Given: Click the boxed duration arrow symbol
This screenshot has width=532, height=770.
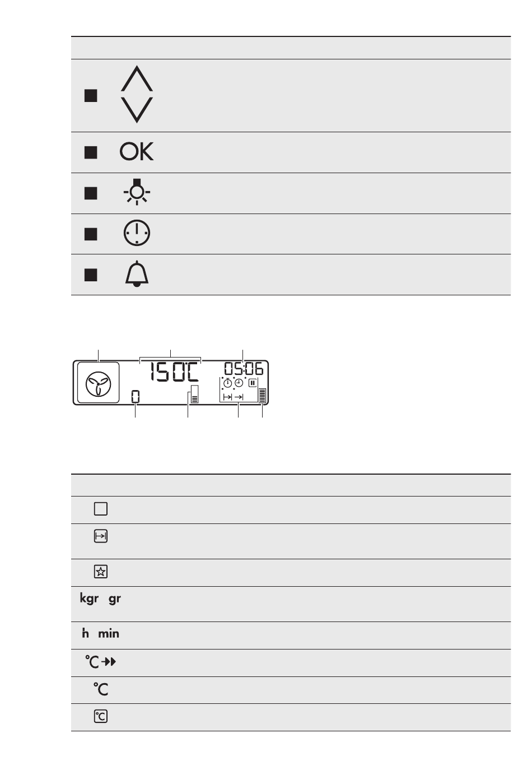Looking at the screenshot, I should (101, 536).
